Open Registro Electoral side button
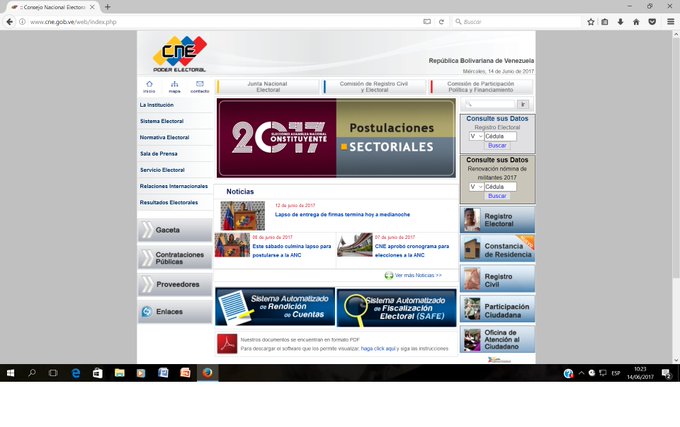Screen dimensions: 680x427 point(497,220)
